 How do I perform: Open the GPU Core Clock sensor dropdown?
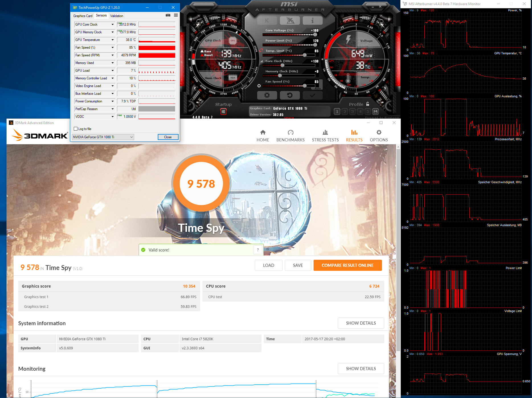(x=112, y=24)
